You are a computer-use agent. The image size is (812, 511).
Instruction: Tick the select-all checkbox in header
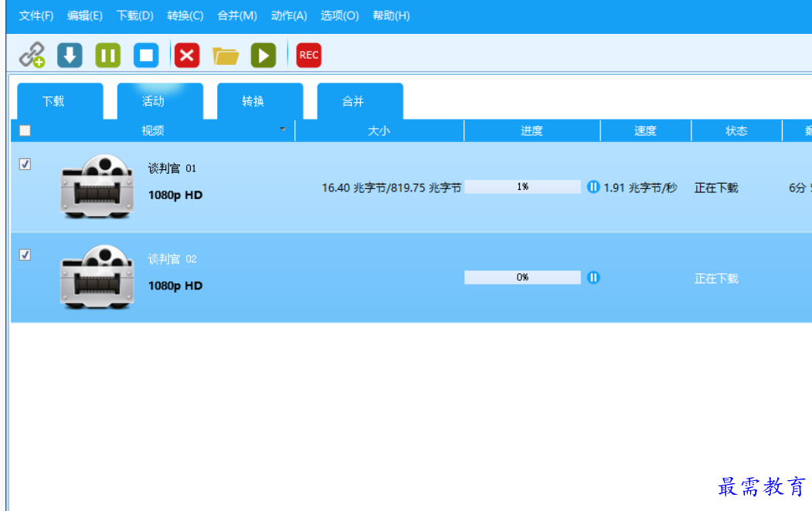click(x=25, y=130)
